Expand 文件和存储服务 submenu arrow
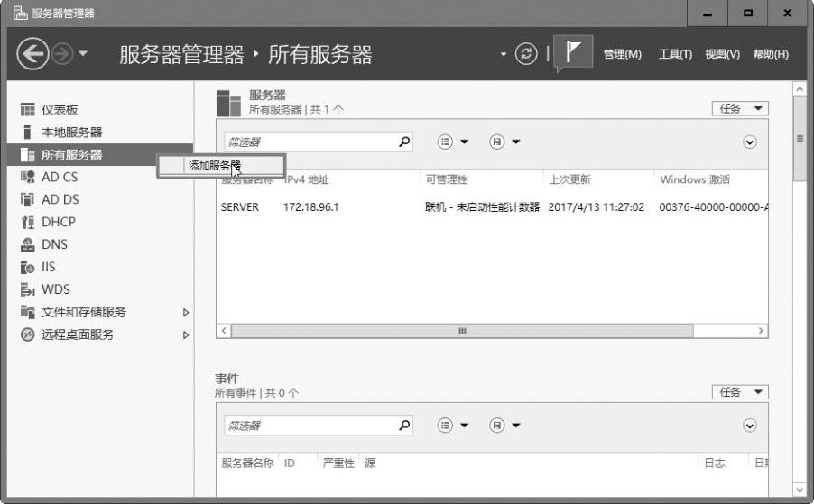The width and height of the screenshot is (814, 504). pyautogui.click(x=186, y=312)
